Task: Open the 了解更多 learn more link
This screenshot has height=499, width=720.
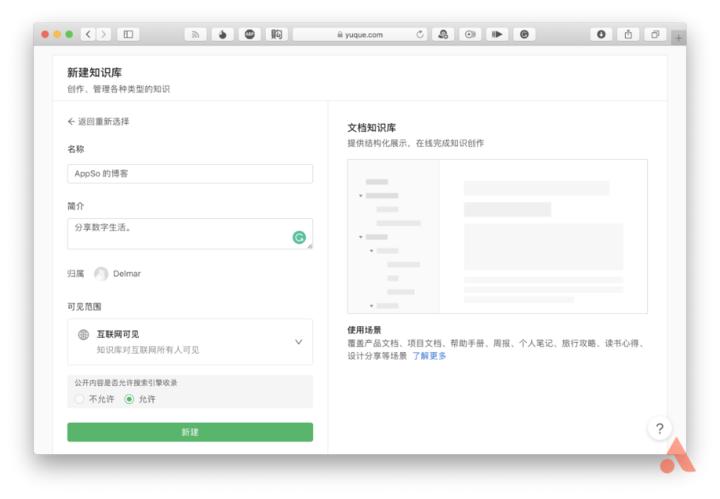Action: coord(429,356)
